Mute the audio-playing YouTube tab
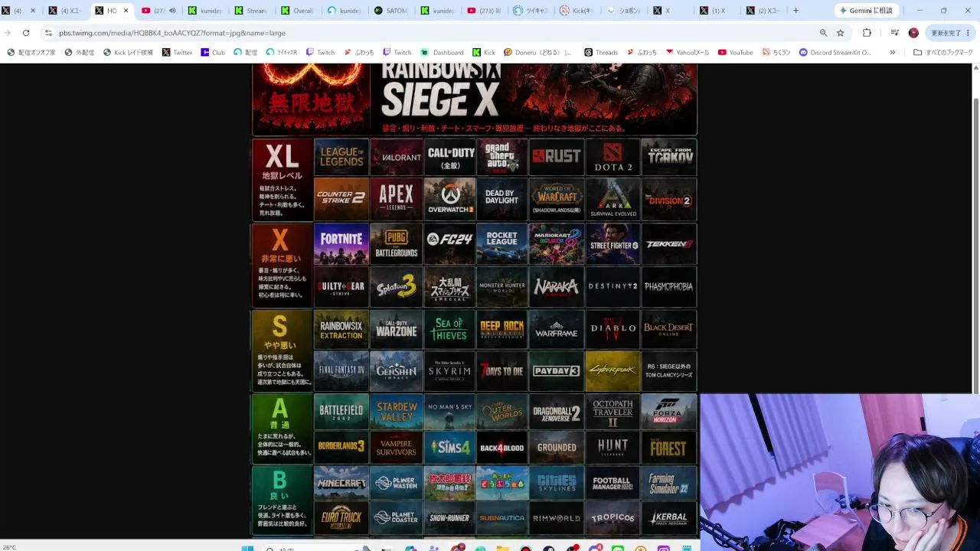The width and height of the screenshot is (980, 551). coord(172,11)
